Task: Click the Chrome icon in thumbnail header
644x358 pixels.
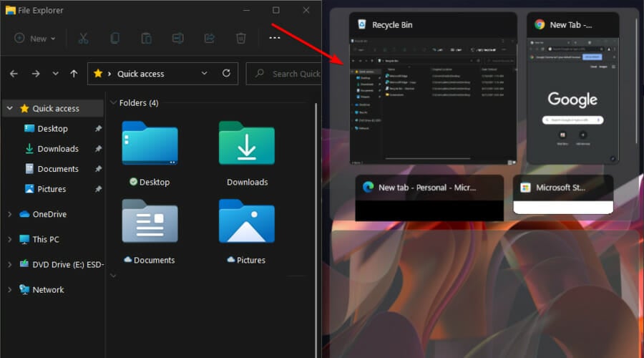Action: [540, 24]
